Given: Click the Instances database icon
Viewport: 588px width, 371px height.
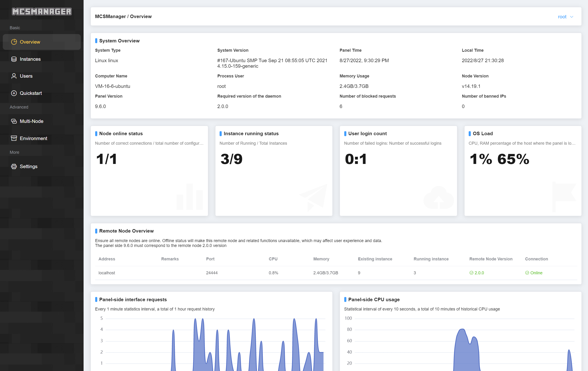Looking at the screenshot, I should (14, 59).
